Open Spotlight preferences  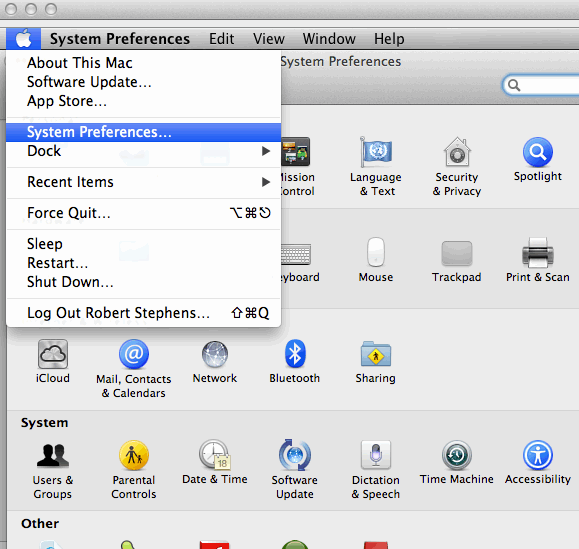538,160
